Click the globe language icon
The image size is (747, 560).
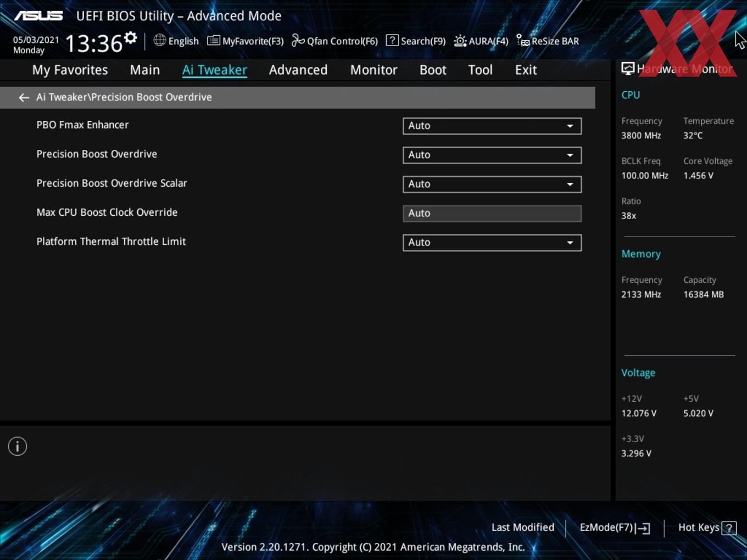click(159, 40)
